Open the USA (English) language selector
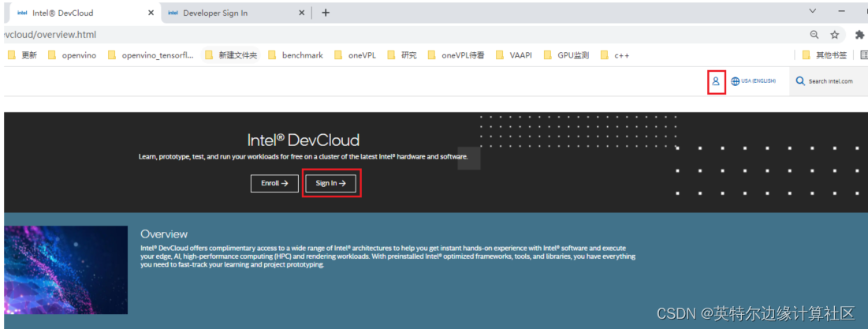 tap(754, 80)
